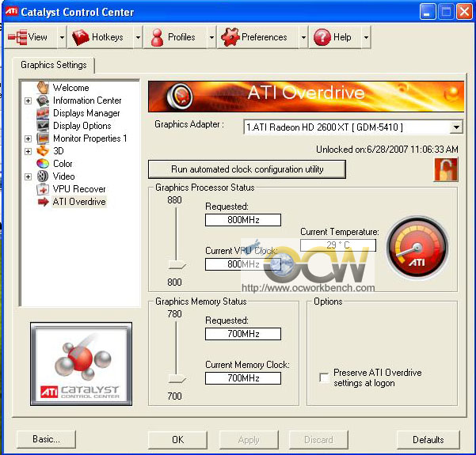Click the ATI temperature gauge dial

(x=417, y=247)
